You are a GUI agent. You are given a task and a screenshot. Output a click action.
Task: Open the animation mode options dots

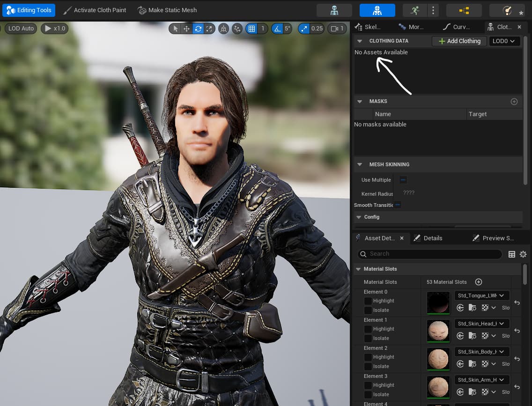click(433, 10)
